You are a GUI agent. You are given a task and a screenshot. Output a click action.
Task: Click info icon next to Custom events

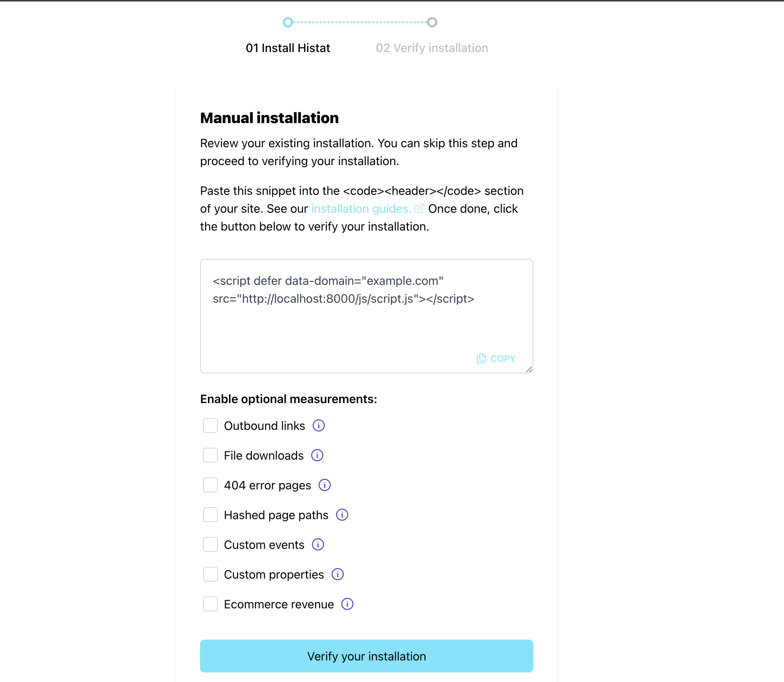pos(318,545)
